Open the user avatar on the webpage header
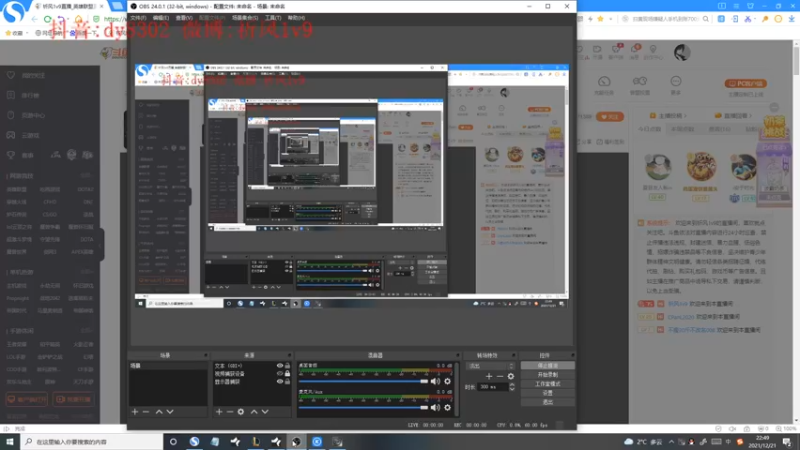The width and height of the screenshot is (800, 450). coord(682,53)
